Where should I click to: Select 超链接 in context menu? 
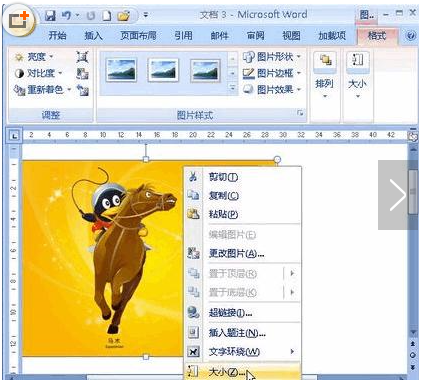click(243, 313)
